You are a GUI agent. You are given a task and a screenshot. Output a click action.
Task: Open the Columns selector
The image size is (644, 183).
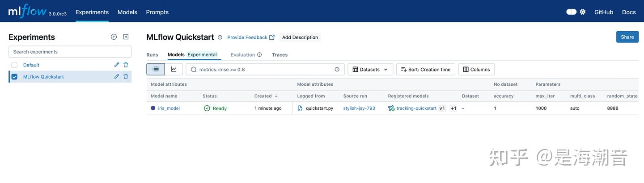click(x=476, y=69)
